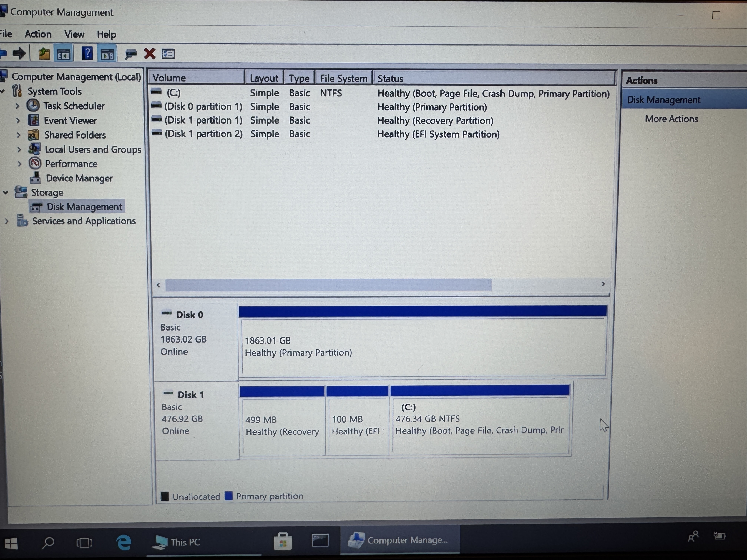The height and width of the screenshot is (560, 747).
Task: Select Device Manager in the tree
Action: [79, 178]
